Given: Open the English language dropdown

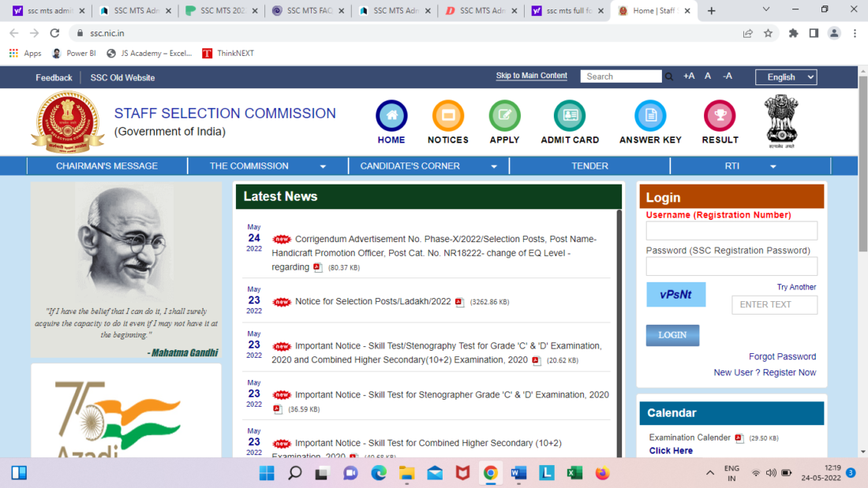Looking at the screenshot, I should pyautogui.click(x=786, y=76).
